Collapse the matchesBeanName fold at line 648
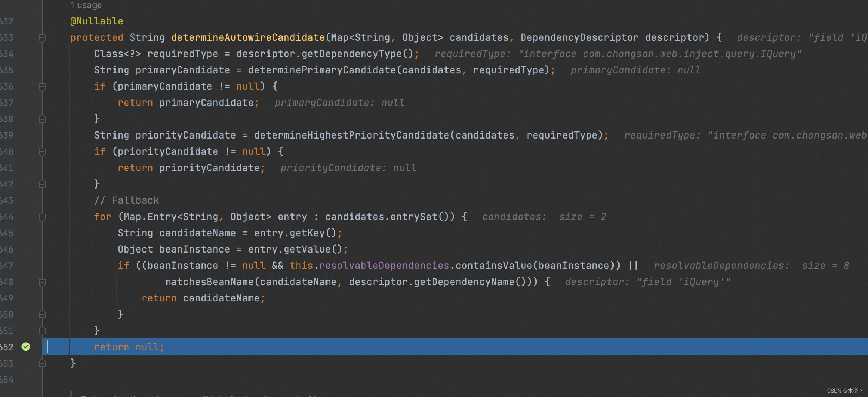The height and width of the screenshot is (397, 868). point(42,282)
